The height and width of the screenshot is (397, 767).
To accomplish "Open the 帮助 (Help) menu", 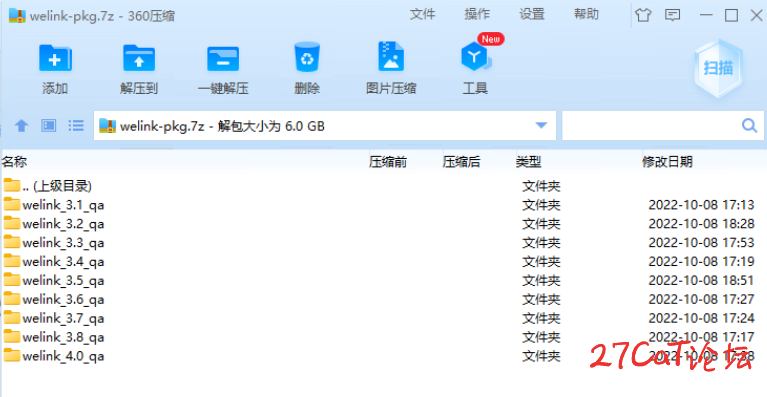I will click(x=586, y=15).
